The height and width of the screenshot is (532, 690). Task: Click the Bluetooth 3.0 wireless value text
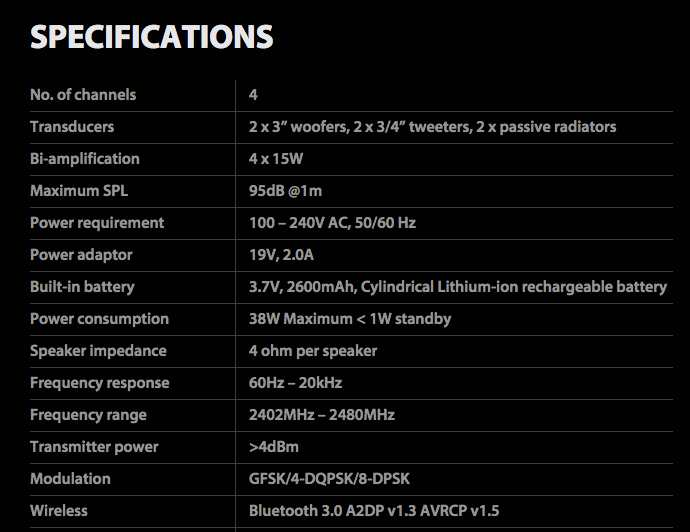374,511
